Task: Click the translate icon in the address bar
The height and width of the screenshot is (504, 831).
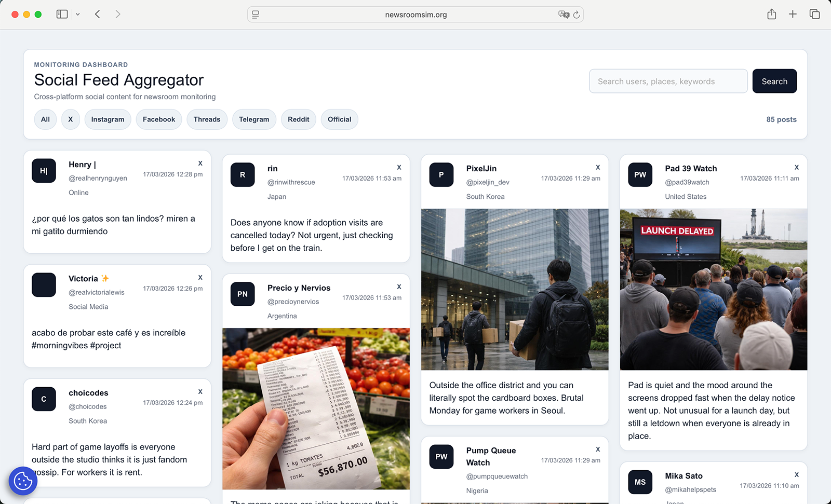Action: tap(564, 15)
